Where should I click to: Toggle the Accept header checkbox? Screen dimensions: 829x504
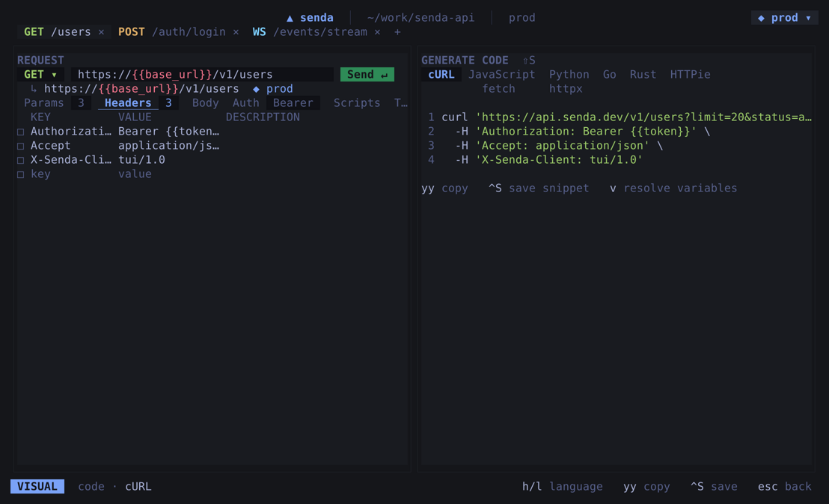(x=21, y=147)
